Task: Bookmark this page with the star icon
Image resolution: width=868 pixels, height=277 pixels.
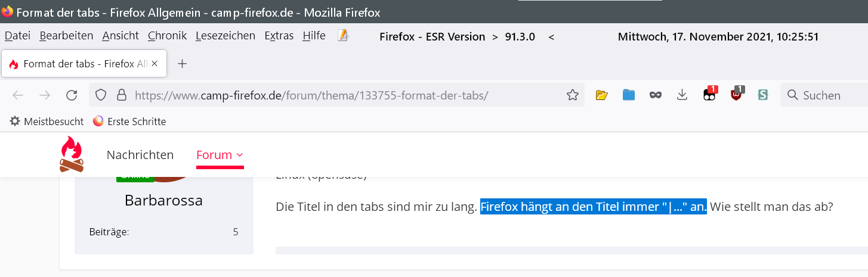Action: 573,95
